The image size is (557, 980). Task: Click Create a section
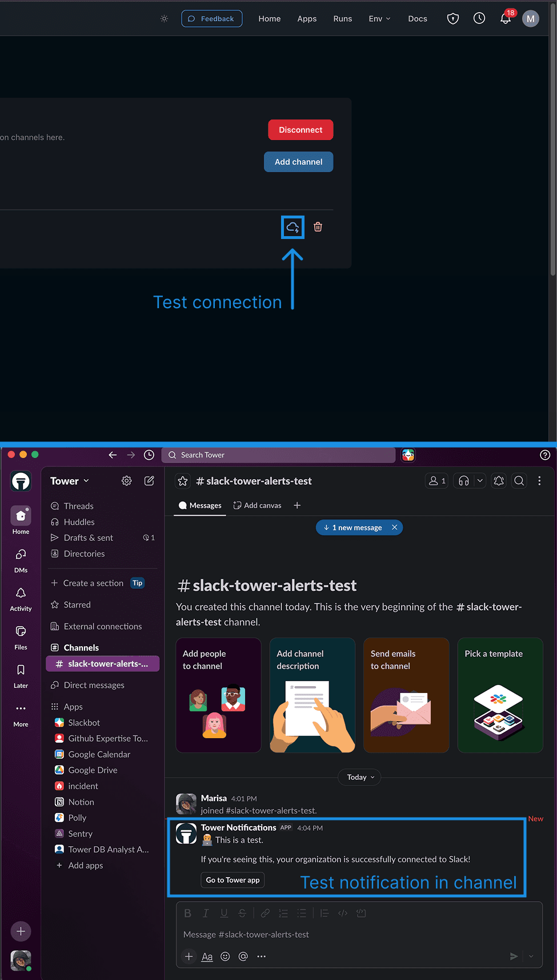pyautogui.click(x=93, y=583)
